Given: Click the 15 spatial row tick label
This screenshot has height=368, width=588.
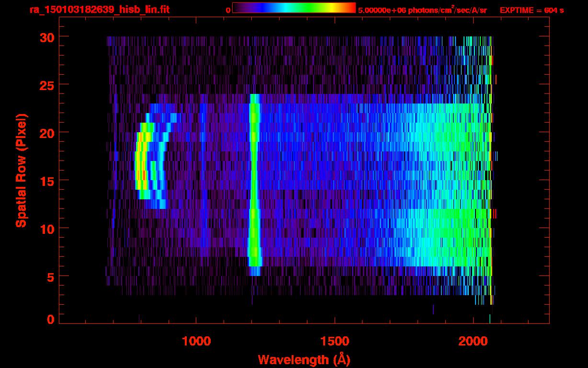Looking at the screenshot, I should point(46,181).
